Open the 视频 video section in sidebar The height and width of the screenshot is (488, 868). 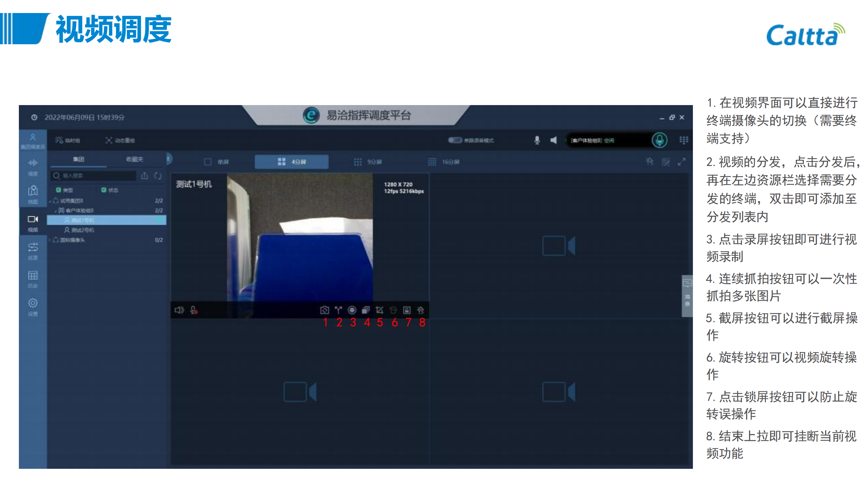pyautogui.click(x=33, y=224)
